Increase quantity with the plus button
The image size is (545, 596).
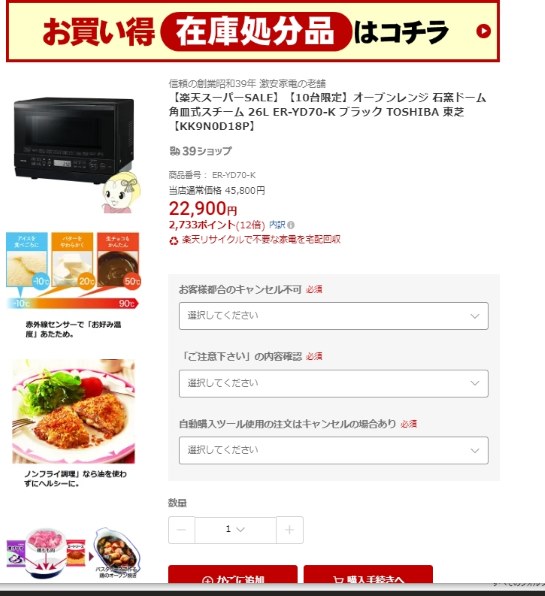tap(290, 529)
